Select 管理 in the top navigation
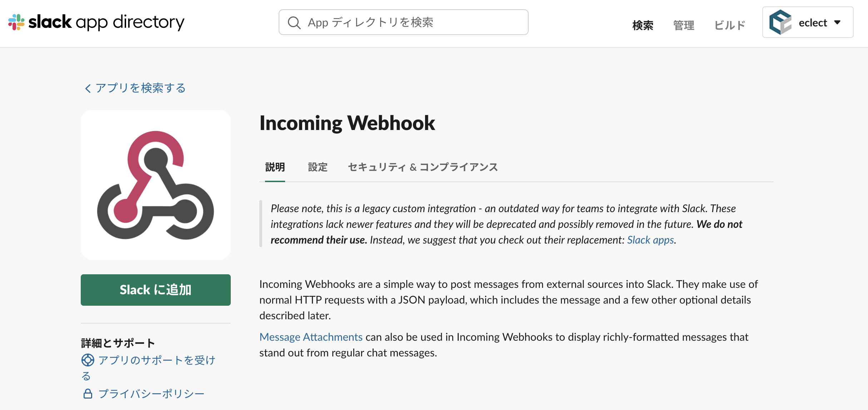This screenshot has height=410, width=868. [x=684, y=25]
